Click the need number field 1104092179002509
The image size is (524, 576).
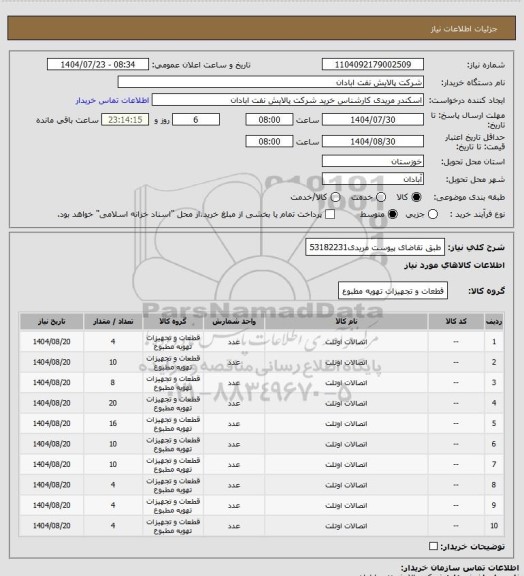pyautogui.click(x=373, y=64)
